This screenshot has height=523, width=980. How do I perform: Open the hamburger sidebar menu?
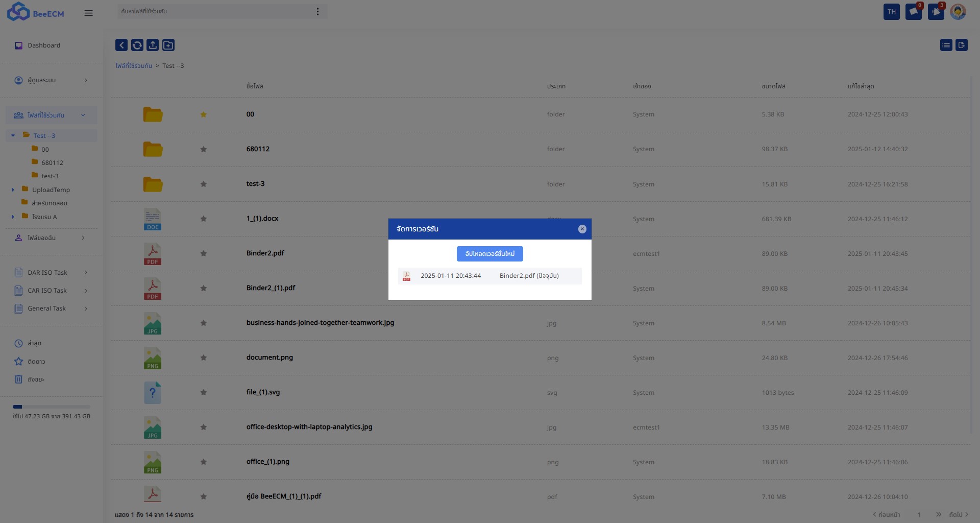[88, 13]
